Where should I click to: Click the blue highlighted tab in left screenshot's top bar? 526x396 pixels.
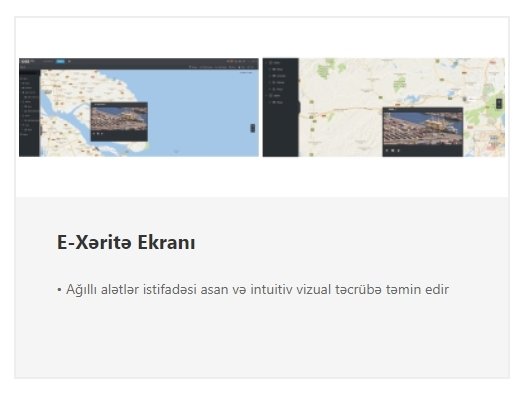(x=61, y=61)
